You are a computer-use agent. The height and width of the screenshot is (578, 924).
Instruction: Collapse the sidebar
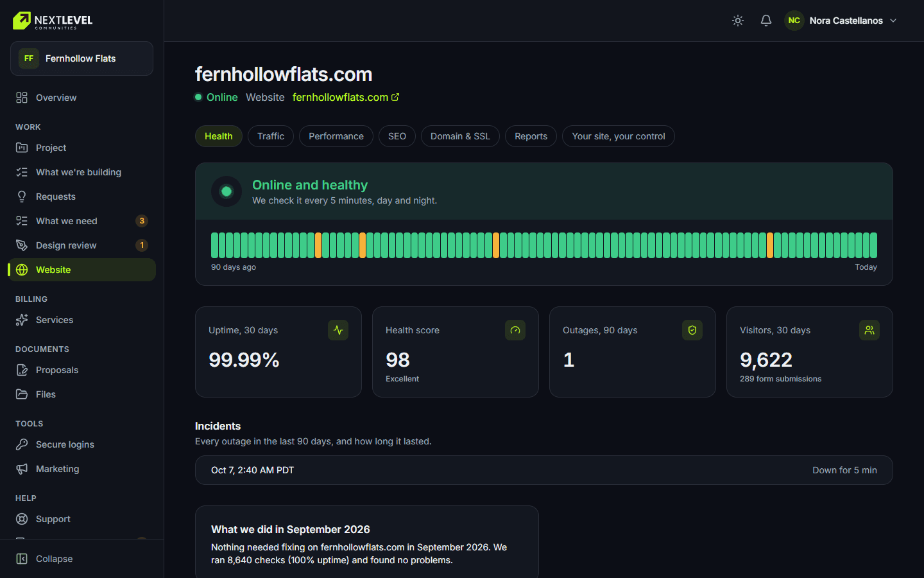pyautogui.click(x=81, y=559)
